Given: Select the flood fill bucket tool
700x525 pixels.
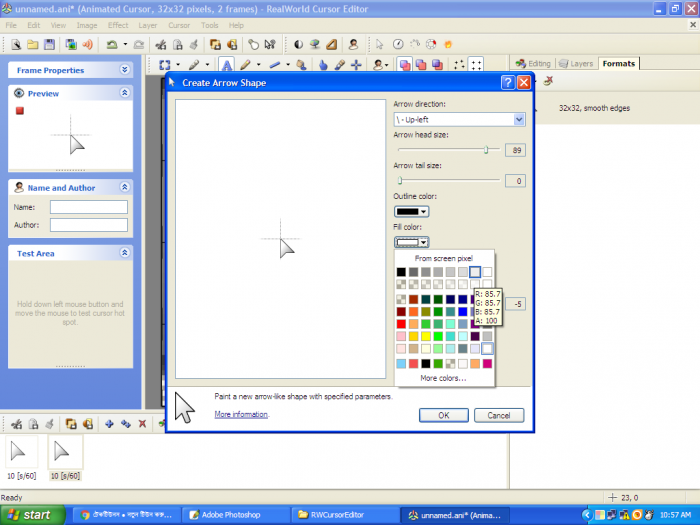Looking at the screenshot, I should [x=301, y=65].
